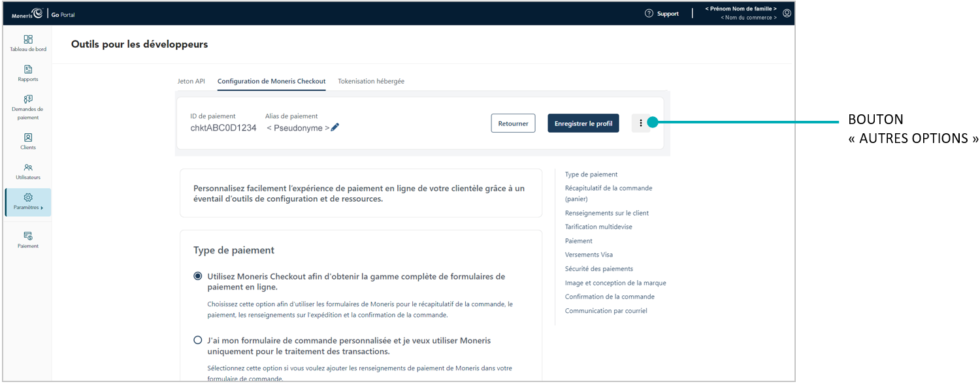Jump to Renseignements sur le client

607,213
